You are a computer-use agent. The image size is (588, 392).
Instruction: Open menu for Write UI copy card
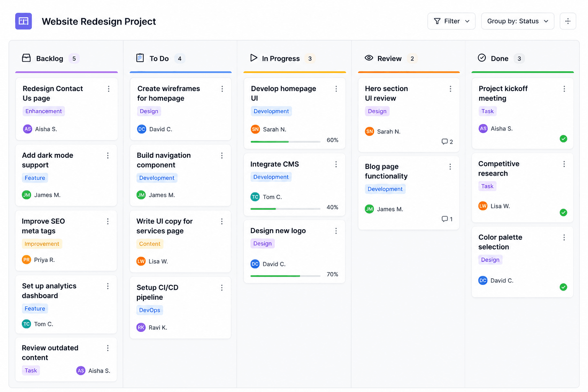click(222, 222)
